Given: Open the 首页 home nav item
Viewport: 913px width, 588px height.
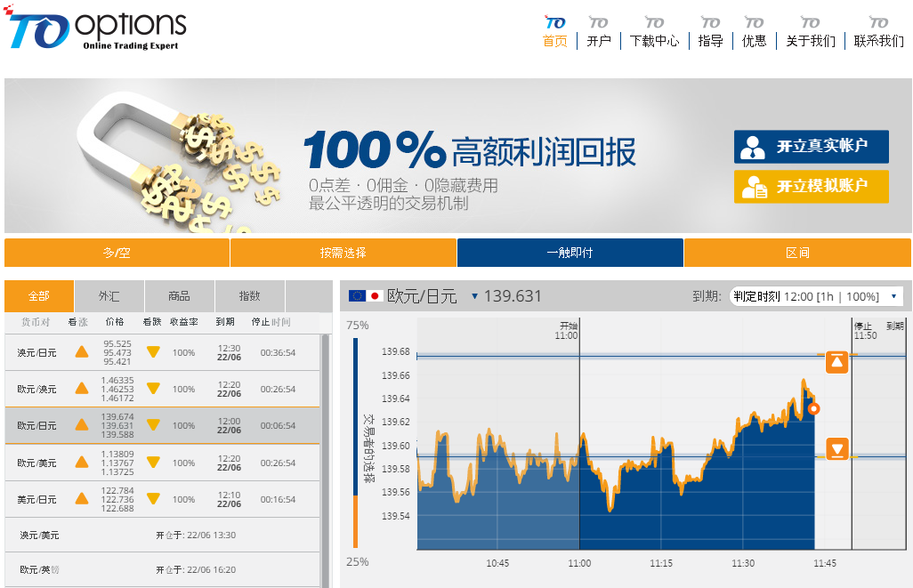Looking at the screenshot, I should pyautogui.click(x=555, y=41).
